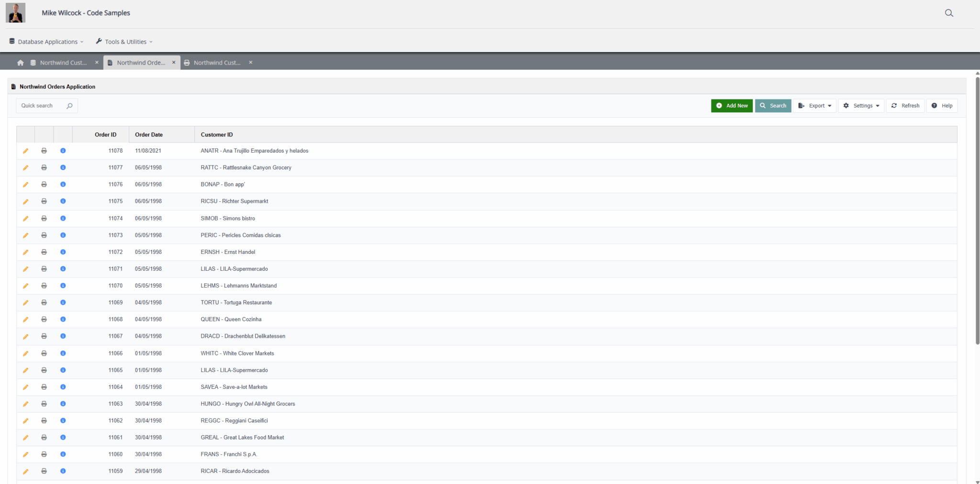The width and height of the screenshot is (980, 484).
Task: Open the Tools & Utilities dropdown
Action: tap(124, 42)
